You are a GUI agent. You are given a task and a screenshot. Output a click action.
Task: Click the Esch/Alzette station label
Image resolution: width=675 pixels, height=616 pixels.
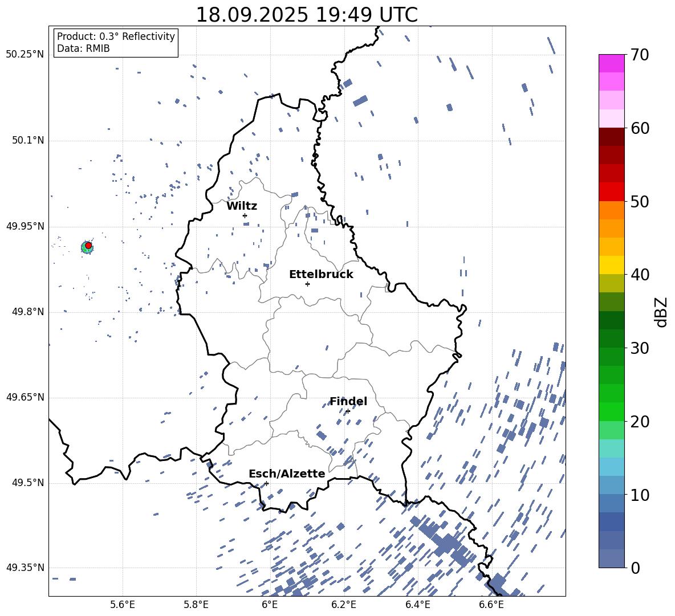(x=287, y=474)
